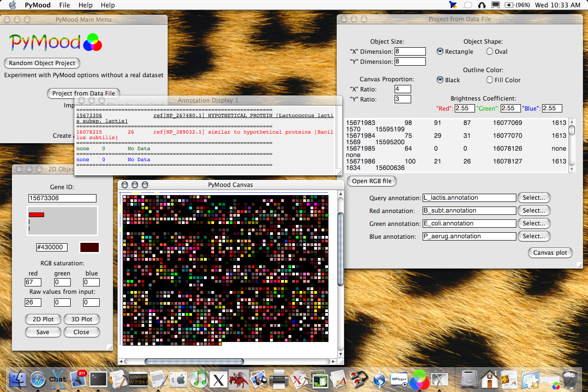Click the X Dimension input field

[x=410, y=51]
